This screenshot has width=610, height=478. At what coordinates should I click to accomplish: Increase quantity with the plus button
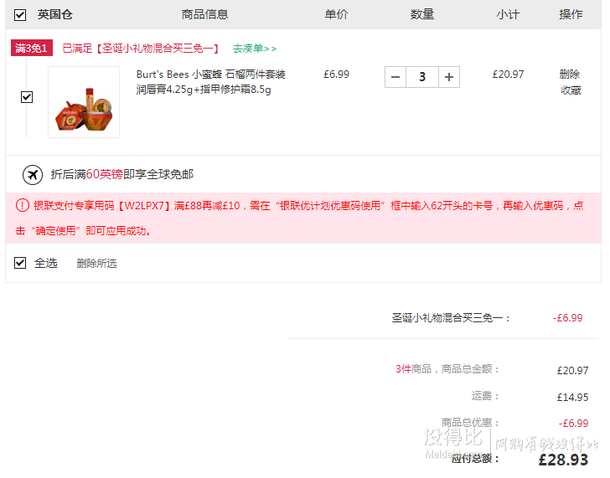(449, 77)
